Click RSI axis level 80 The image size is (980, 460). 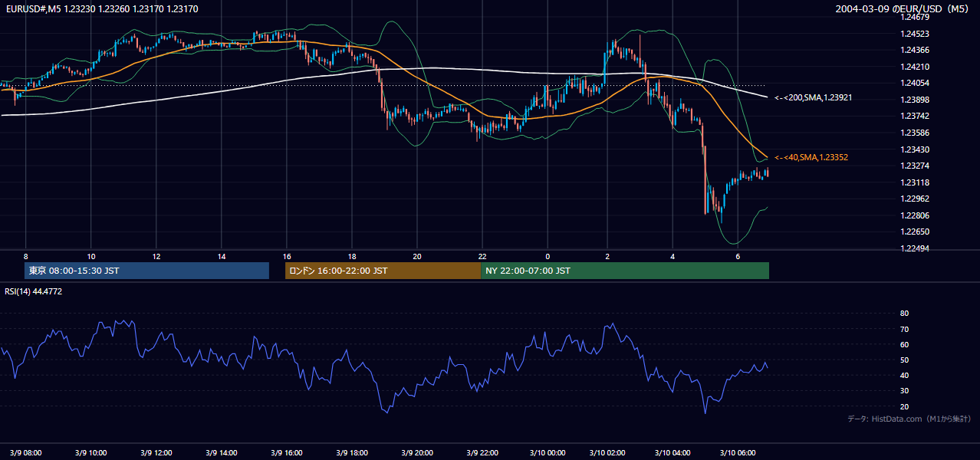point(904,314)
